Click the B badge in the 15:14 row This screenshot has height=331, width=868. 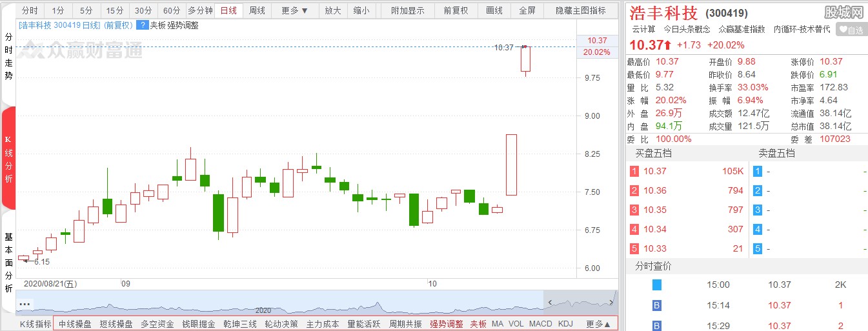coord(657,305)
